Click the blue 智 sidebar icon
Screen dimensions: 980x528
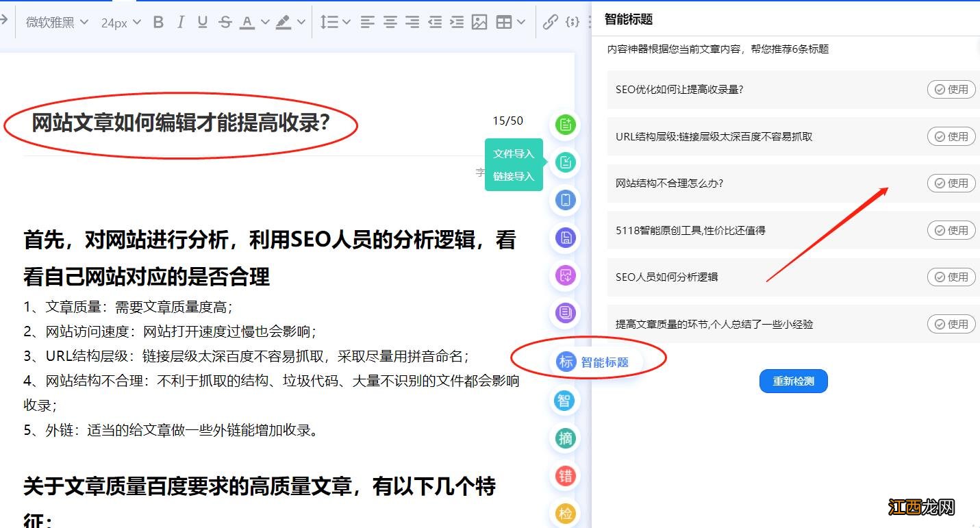tap(565, 401)
